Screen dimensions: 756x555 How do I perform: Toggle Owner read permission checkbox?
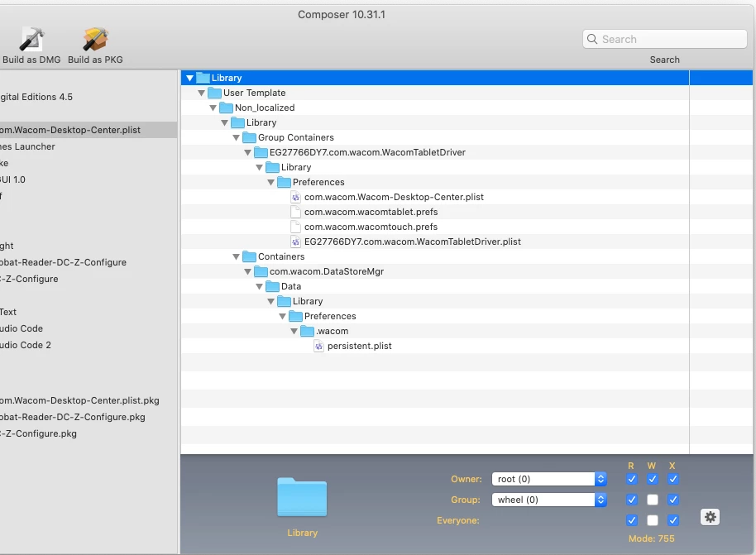(x=632, y=479)
